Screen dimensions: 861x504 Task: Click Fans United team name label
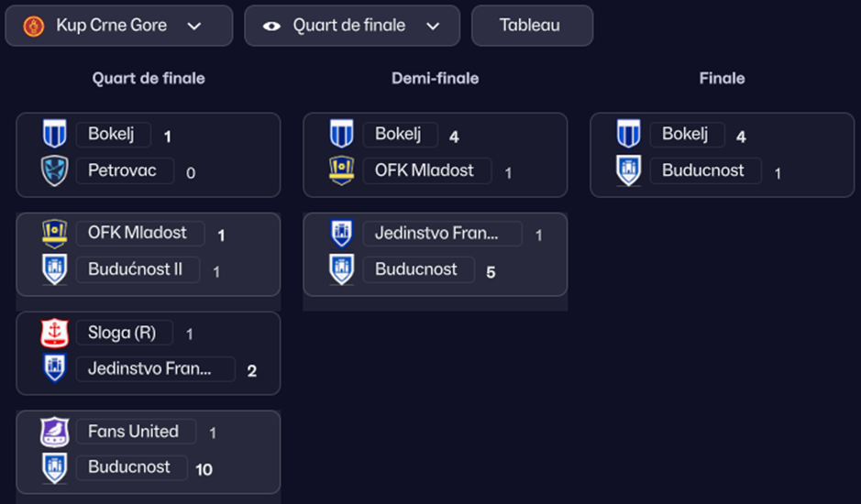[x=133, y=432]
